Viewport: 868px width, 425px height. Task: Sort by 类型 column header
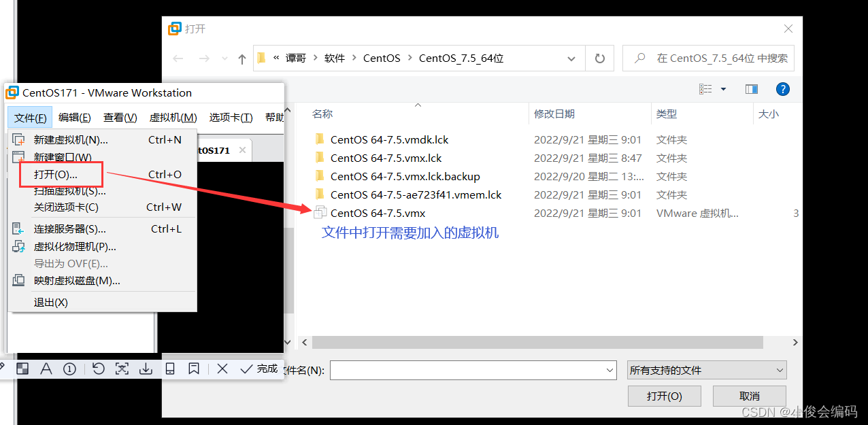point(667,114)
